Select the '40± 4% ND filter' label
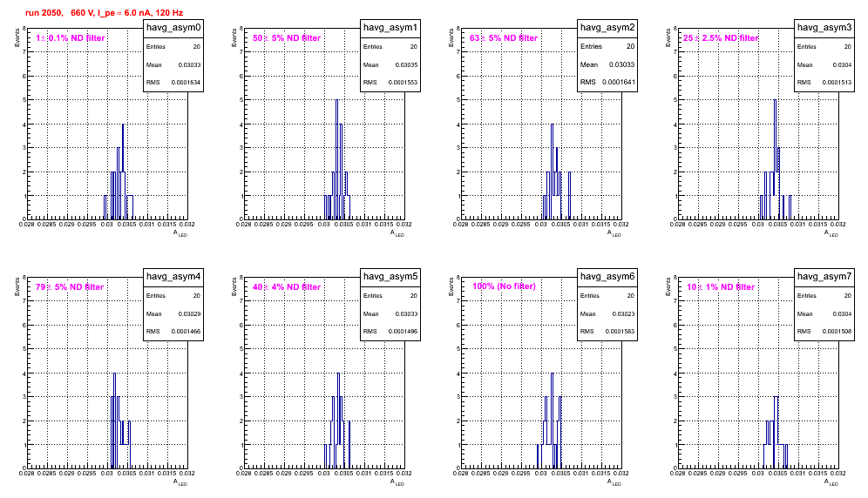868x498 pixels. [x=287, y=287]
